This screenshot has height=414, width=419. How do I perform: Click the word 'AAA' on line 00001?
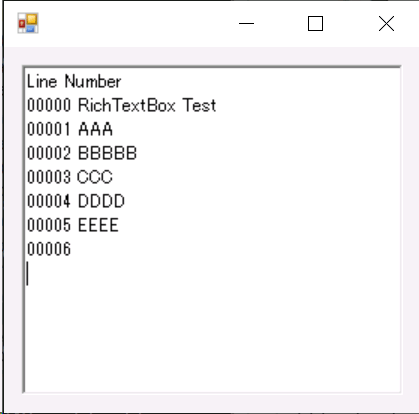96,129
